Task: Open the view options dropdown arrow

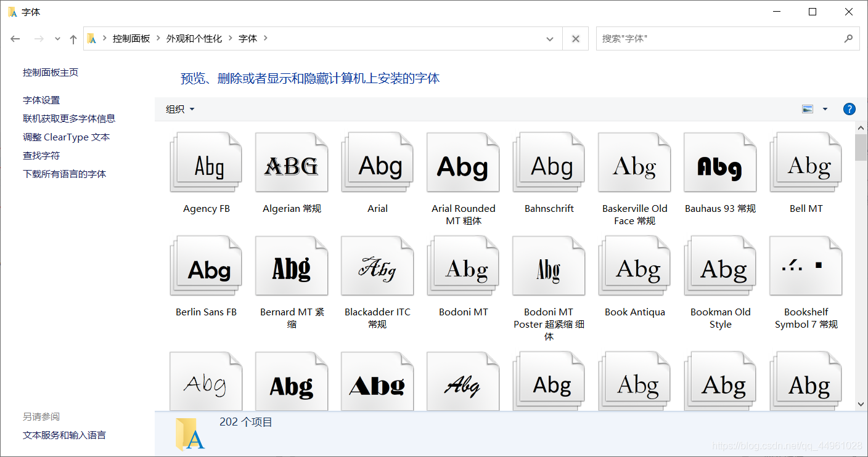Action: click(825, 109)
